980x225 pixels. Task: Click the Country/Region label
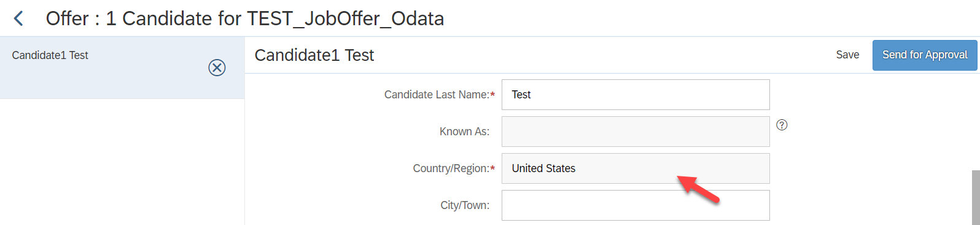[x=451, y=168]
